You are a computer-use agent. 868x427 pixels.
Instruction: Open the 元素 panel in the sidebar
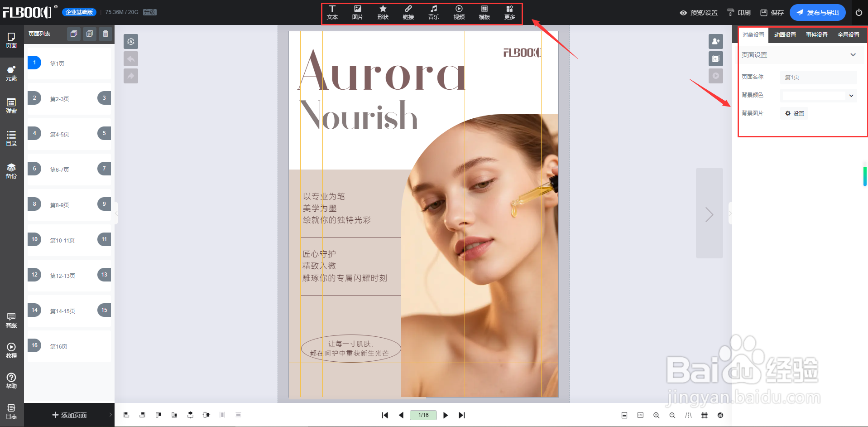pyautogui.click(x=11, y=73)
